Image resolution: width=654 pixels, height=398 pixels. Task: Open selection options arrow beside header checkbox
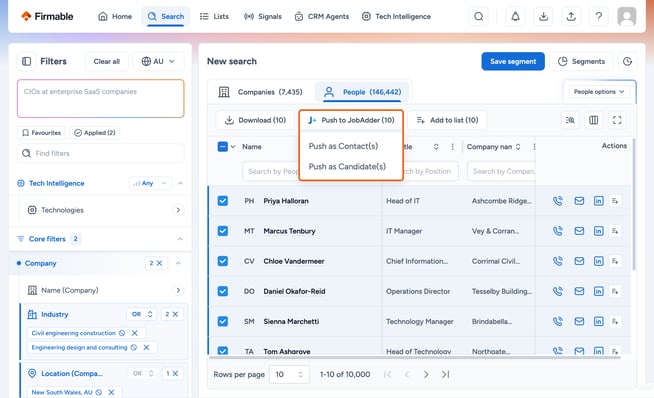tap(233, 147)
